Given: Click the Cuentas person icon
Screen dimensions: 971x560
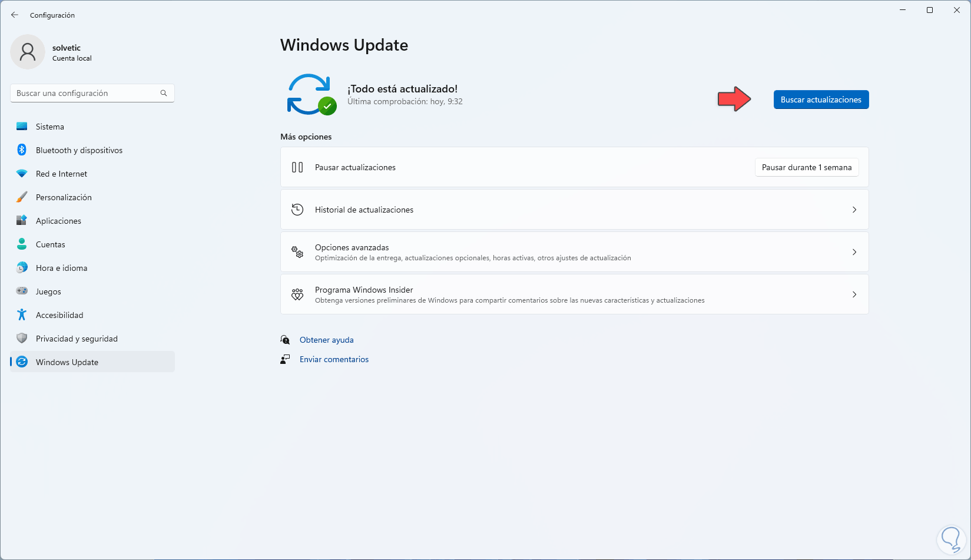Looking at the screenshot, I should click(x=22, y=244).
